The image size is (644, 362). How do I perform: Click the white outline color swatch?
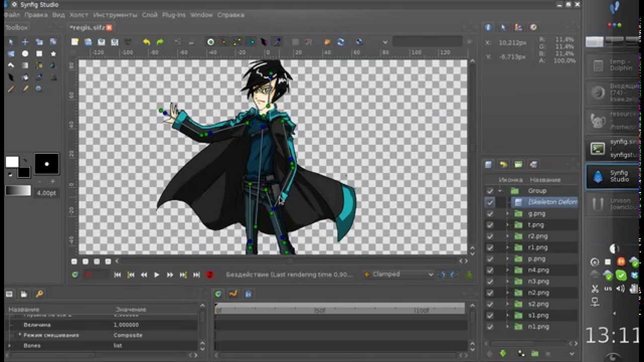(12, 162)
